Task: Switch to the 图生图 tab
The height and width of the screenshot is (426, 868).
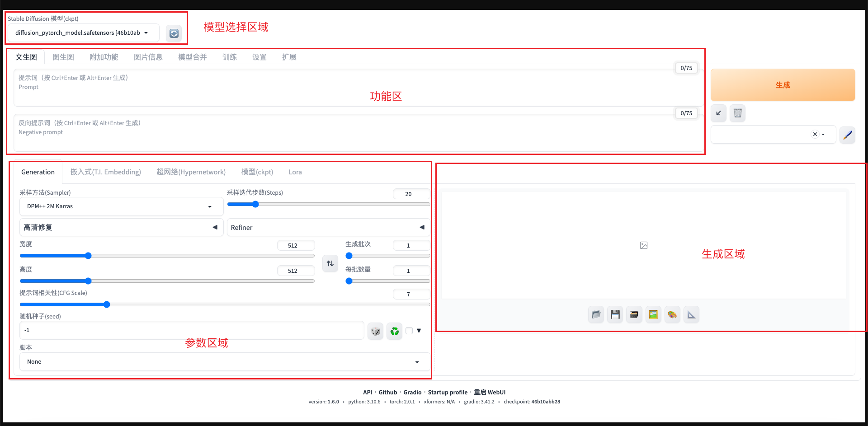Action: coord(63,57)
